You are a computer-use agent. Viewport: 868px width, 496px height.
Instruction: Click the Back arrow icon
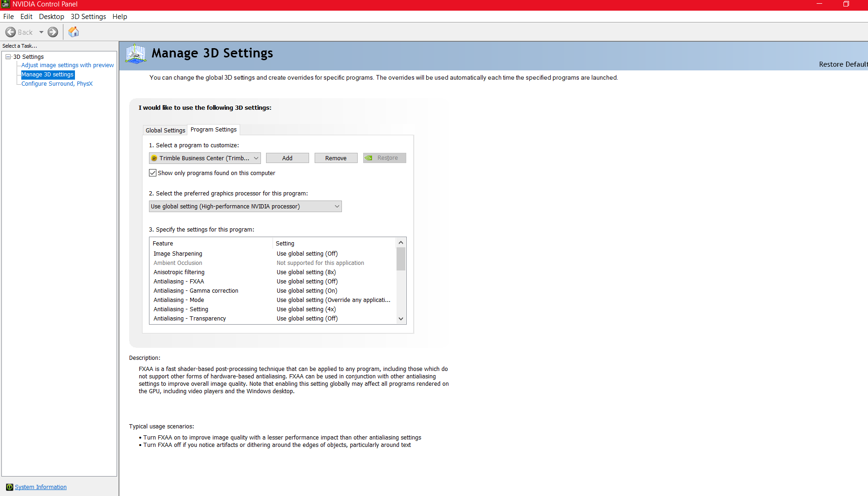pos(11,32)
